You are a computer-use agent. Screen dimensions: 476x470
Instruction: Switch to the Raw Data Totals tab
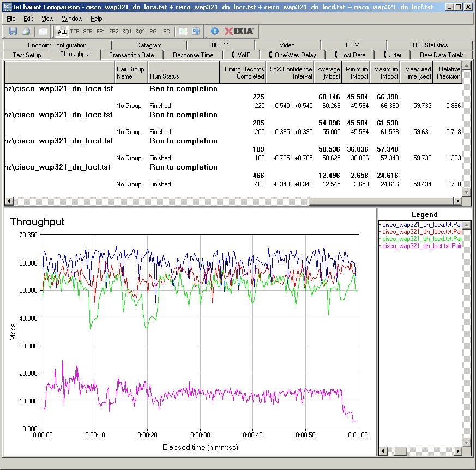click(x=442, y=55)
